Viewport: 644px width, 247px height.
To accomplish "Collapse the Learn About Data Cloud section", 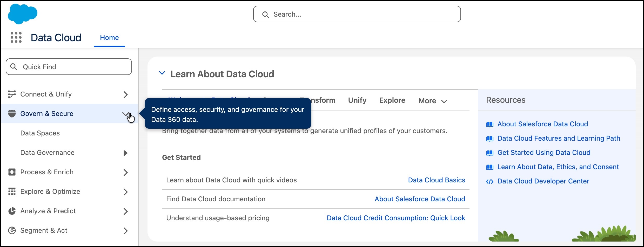I will (x=162, y=73).
